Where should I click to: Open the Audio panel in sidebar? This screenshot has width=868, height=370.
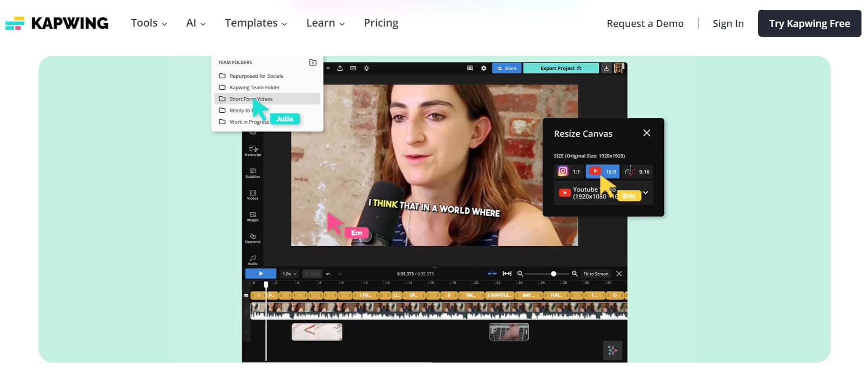pos(253,260)
